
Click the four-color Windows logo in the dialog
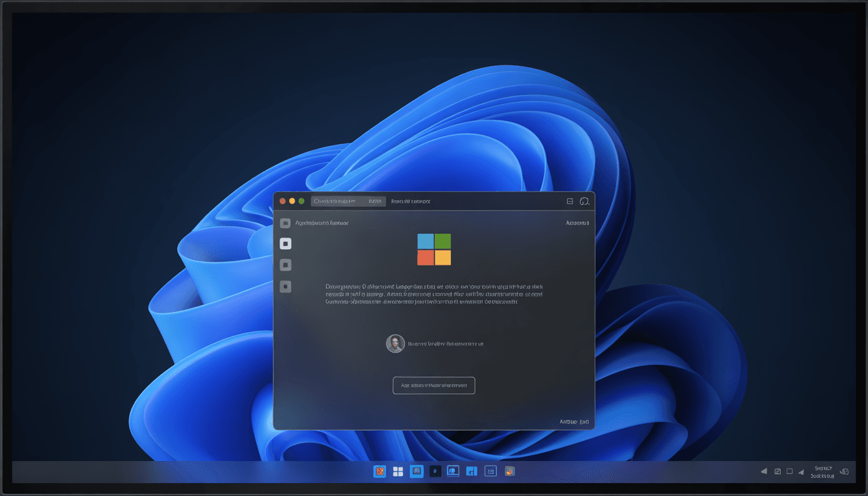click(434, 249)
